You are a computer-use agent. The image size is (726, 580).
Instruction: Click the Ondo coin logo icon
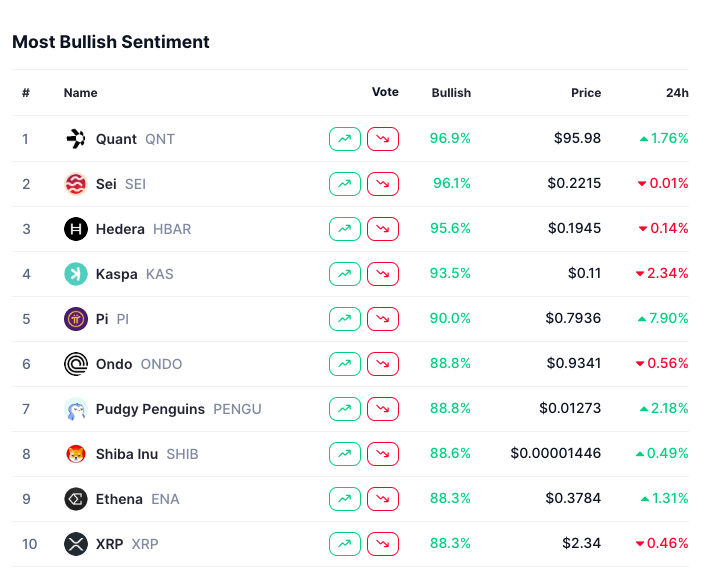point(76,364)
